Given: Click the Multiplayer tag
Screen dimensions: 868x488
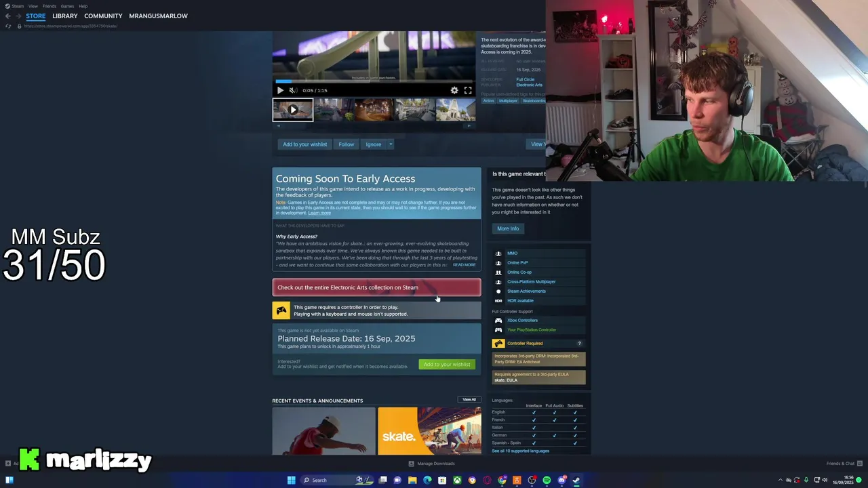Looking at the screenshot, I should (508, 101).
